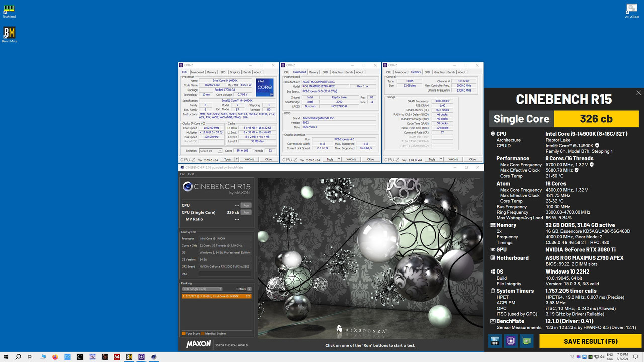The image size is (644, 362).
Task: Click Close button in first CPU-Z window
Action: pos(268,159)
